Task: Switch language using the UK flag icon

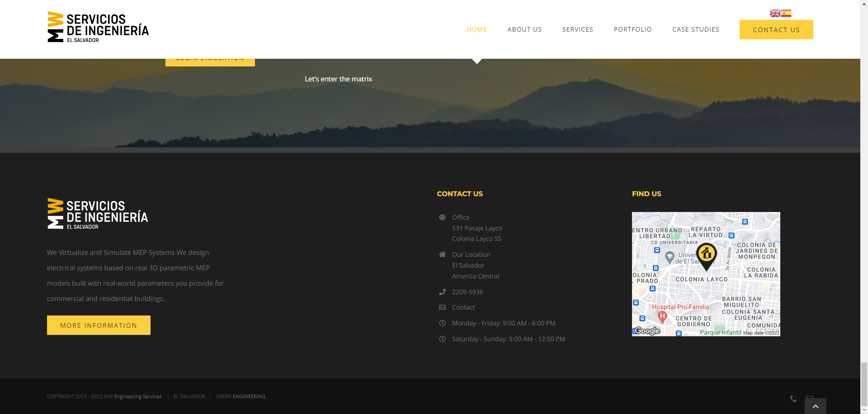Action: [775, 13]
